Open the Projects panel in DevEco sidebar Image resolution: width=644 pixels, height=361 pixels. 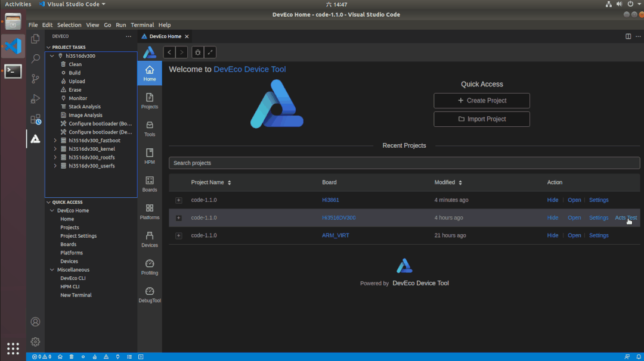pos(149,100)
